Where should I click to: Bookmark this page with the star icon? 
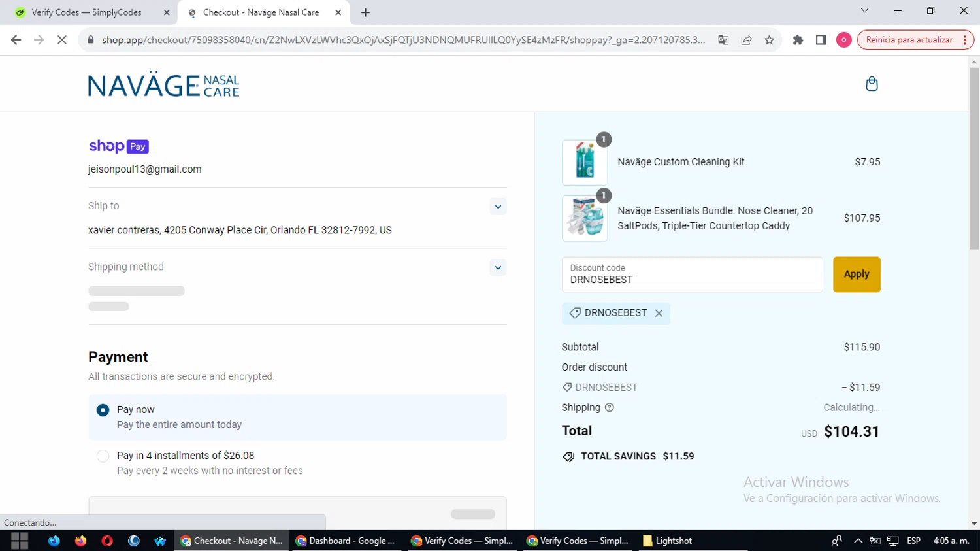(770, 40)
